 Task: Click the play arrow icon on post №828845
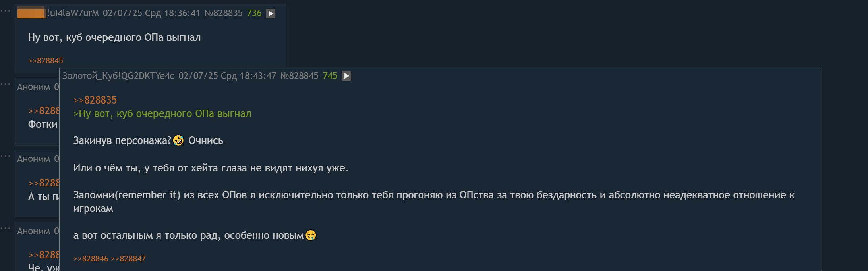(346, 76)
